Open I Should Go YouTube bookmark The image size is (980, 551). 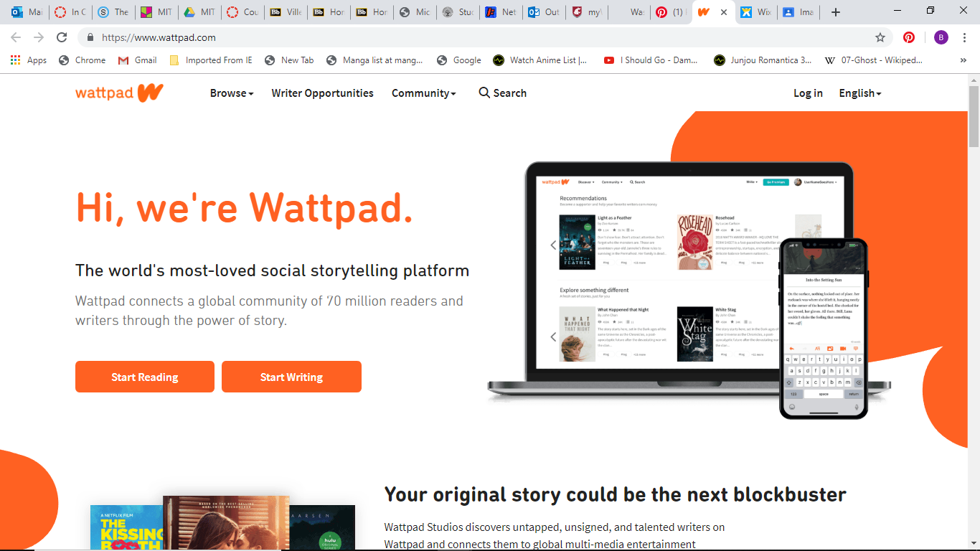click(x=651, y=60)
